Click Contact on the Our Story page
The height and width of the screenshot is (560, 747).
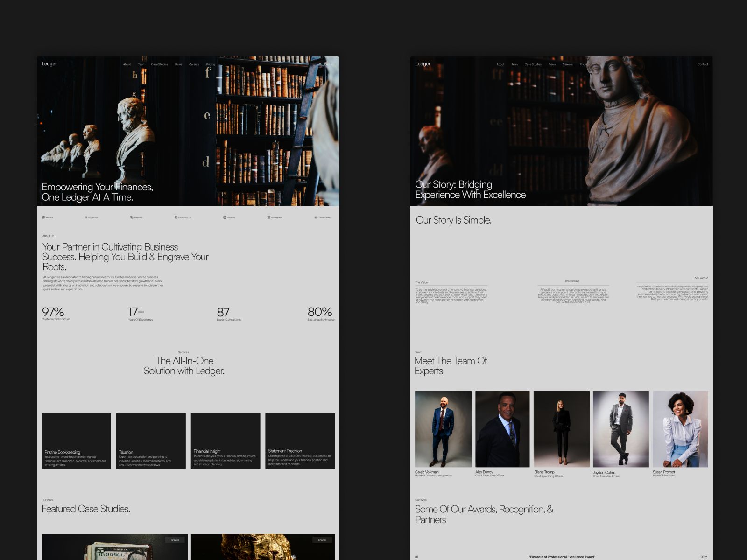703,64
